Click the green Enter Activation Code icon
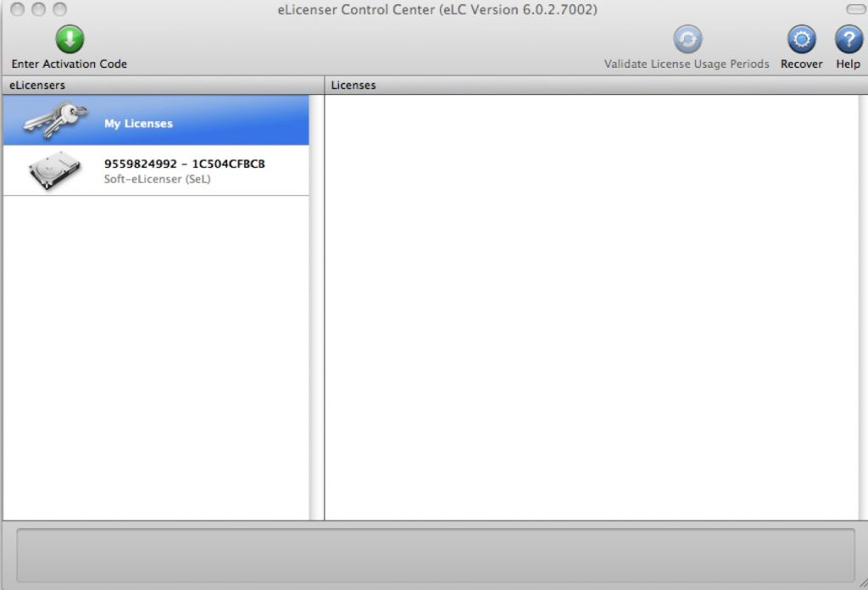The height and width of the screenshot is (590, 868). click(70, 39)
